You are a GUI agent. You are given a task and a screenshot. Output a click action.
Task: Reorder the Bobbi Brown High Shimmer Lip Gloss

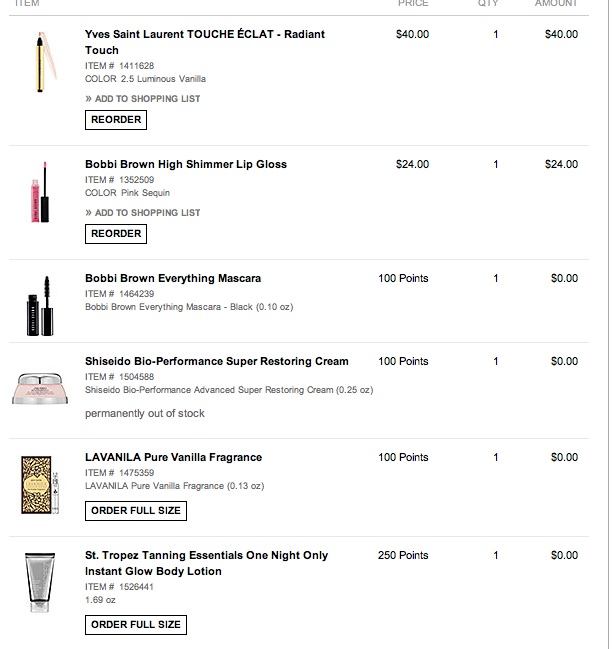coord(116,233)
